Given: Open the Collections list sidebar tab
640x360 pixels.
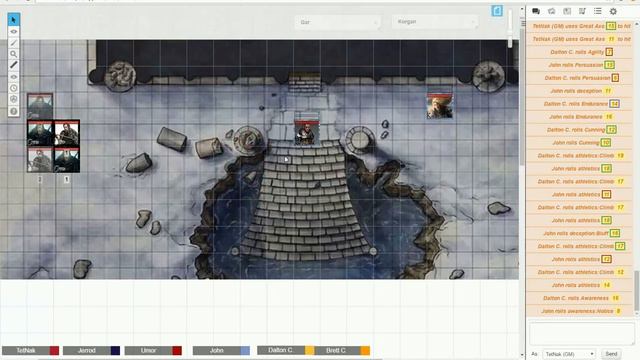Looking at the screenshot, I should (598, 11).
